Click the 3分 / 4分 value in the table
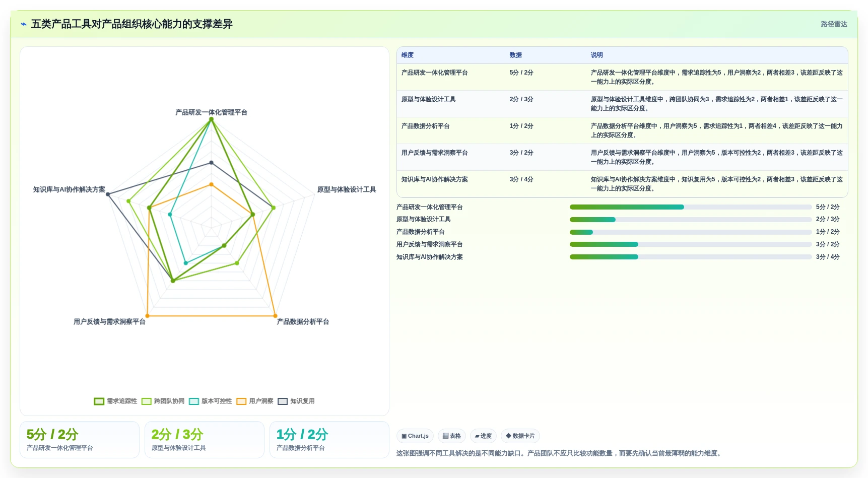The image size is (868, 478). pos(521,180)
